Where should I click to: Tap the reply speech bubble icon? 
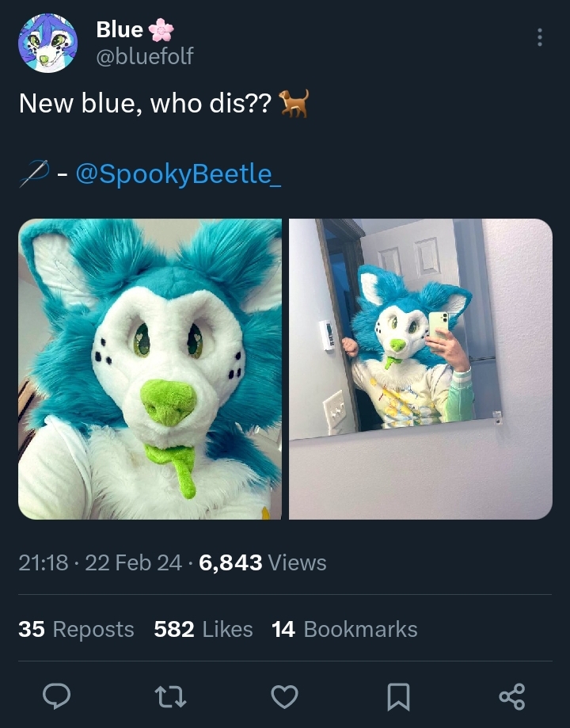coord(57,696)
